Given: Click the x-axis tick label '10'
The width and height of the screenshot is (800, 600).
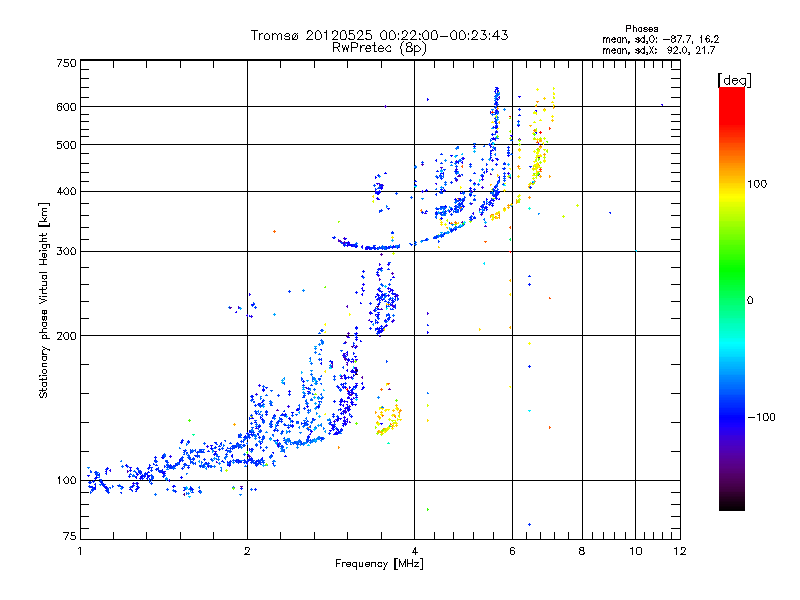Looking at the screenshot, I should click(x=635, y=551).
